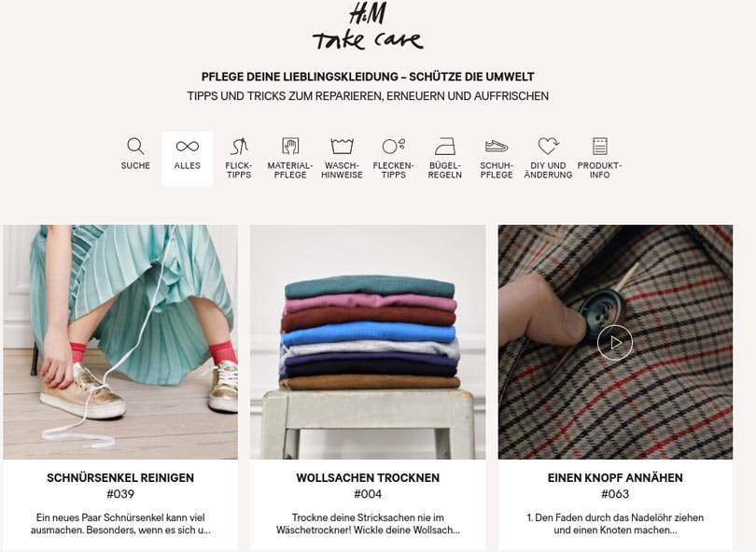Open Bügel-Regeln iron icon
The width and height of the screenshot is (756, 552).
[x=445, y=147]
